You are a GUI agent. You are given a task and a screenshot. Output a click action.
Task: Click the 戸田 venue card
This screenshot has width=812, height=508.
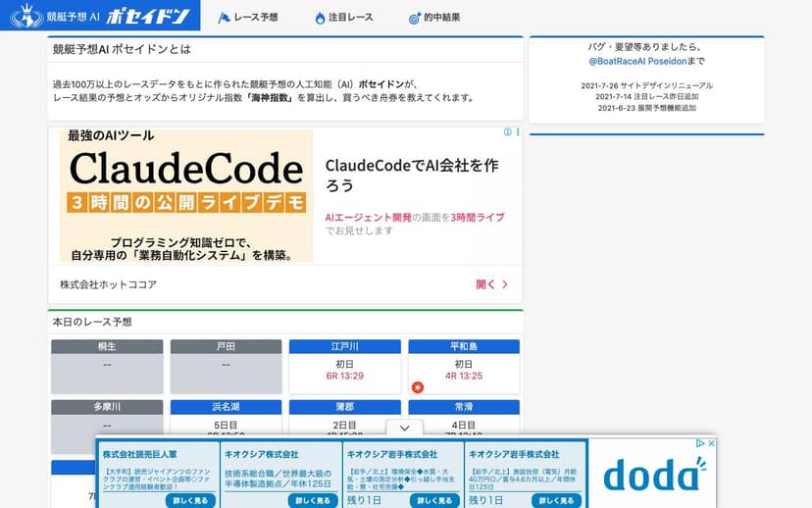coord(226,367)
